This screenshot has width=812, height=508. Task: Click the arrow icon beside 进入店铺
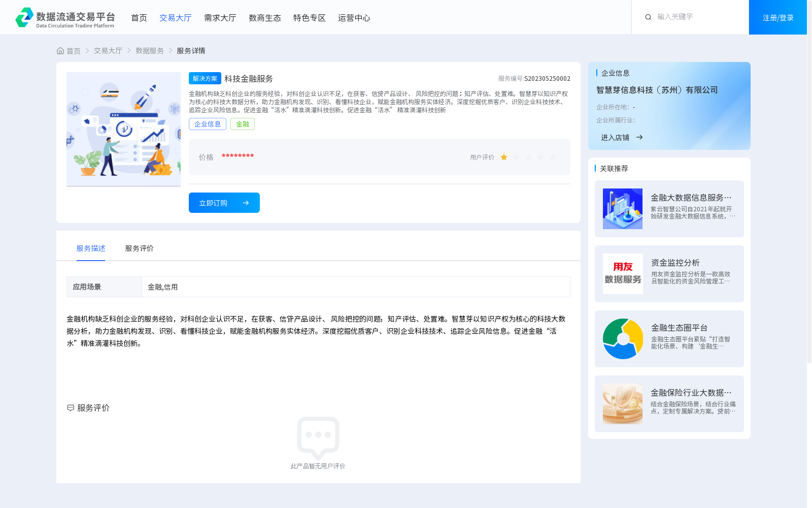(x=639, y=137)
